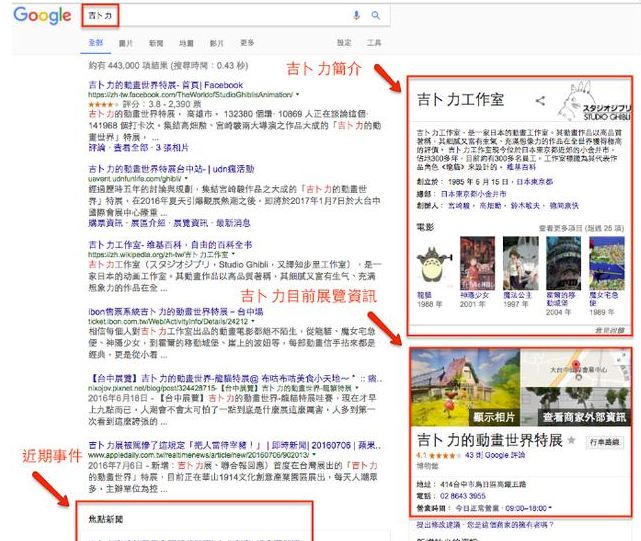Viewport: 641px width, 541px height.
Task: Select the 魔女宅急便 1989 movie thumbnail
Action: coord(607,263)
